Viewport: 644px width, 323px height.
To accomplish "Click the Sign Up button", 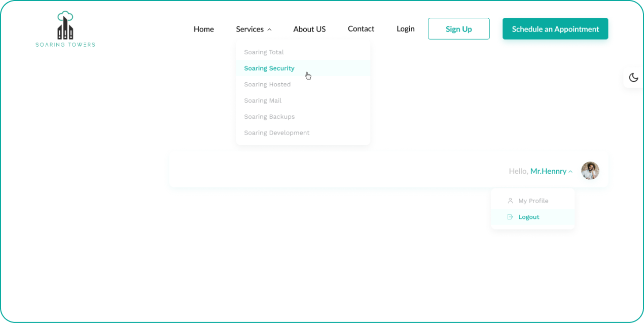I will coord(458,28).
